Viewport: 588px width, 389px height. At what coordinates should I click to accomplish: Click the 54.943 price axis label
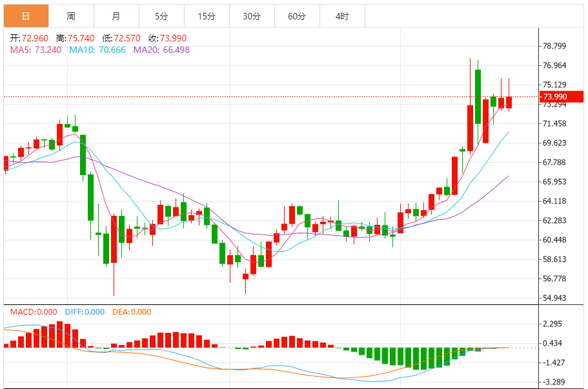[554, 298]
